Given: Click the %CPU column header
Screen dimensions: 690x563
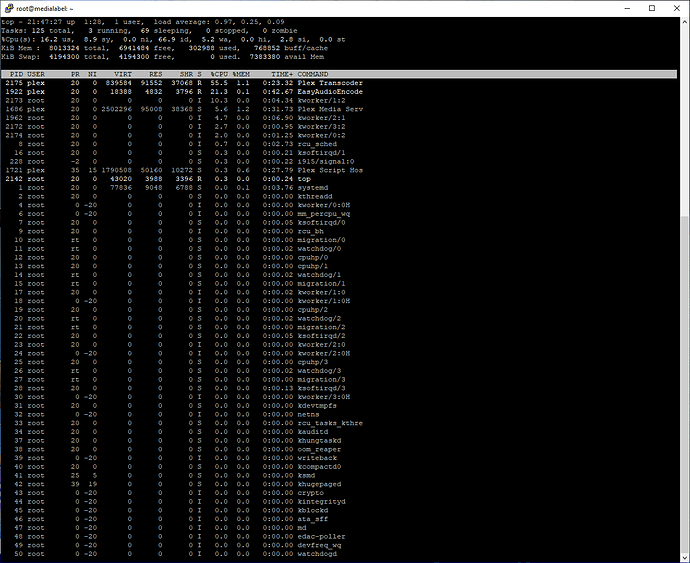Looking at the screenshot, I should pos(219,74).
